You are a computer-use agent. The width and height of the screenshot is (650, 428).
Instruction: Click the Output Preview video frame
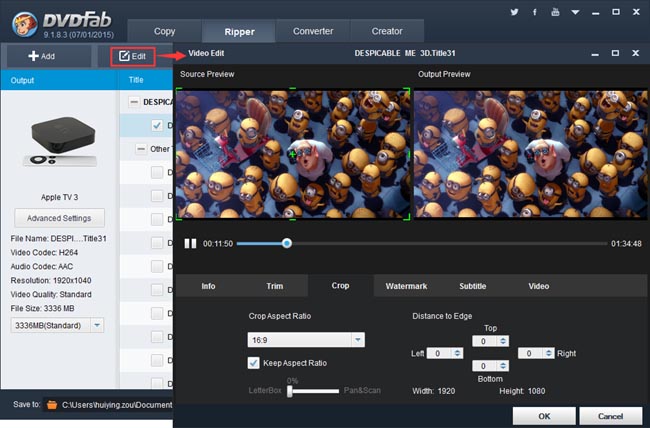[x=531, y=154]
